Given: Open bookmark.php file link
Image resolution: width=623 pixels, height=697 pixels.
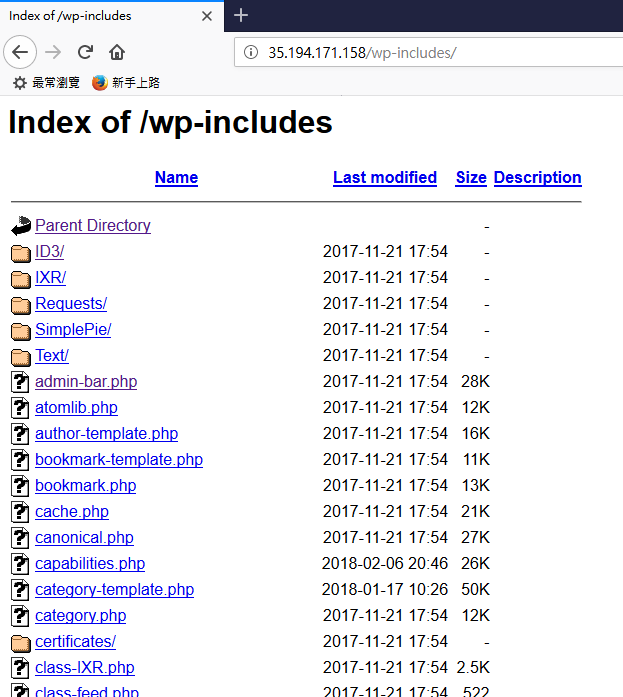Looking at the screenshot, I should tap(86, 485).
